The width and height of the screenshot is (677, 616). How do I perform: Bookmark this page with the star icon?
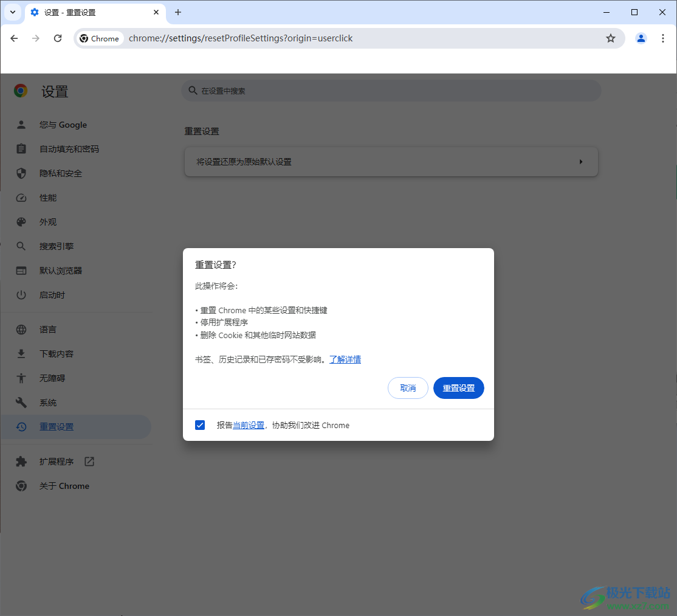[x=611, y=38]
